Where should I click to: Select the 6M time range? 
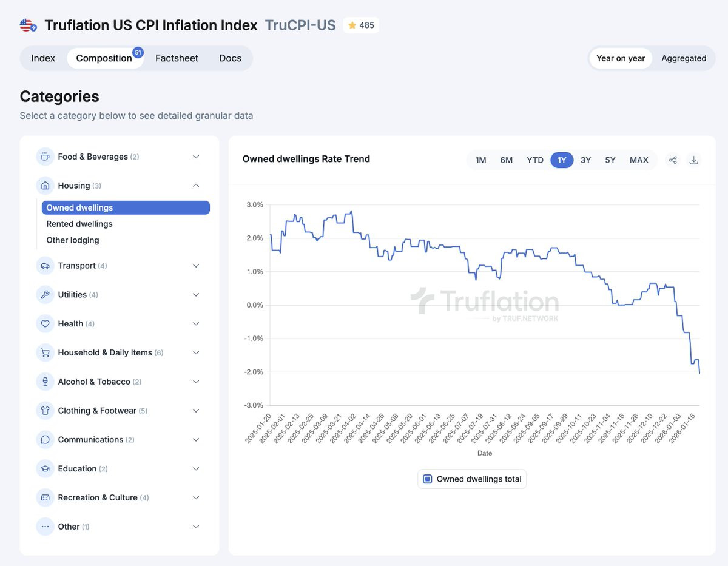(507, 160)
